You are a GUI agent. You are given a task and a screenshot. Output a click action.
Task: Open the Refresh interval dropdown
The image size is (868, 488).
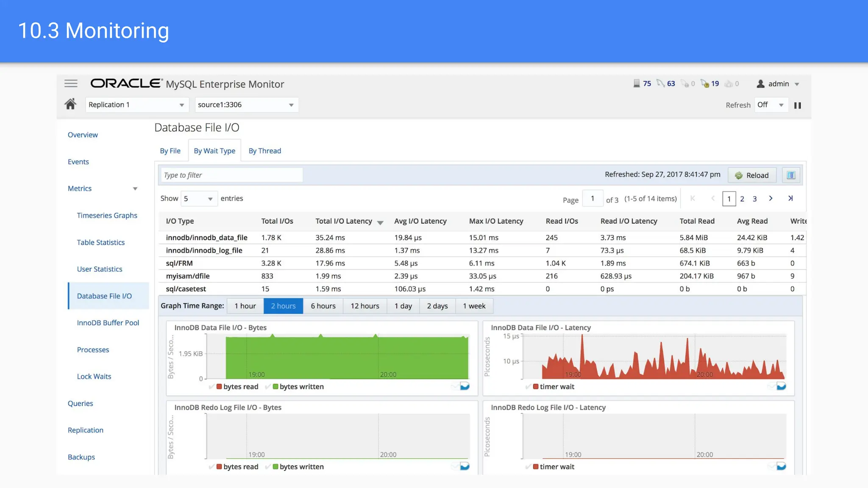pos(771,105)
